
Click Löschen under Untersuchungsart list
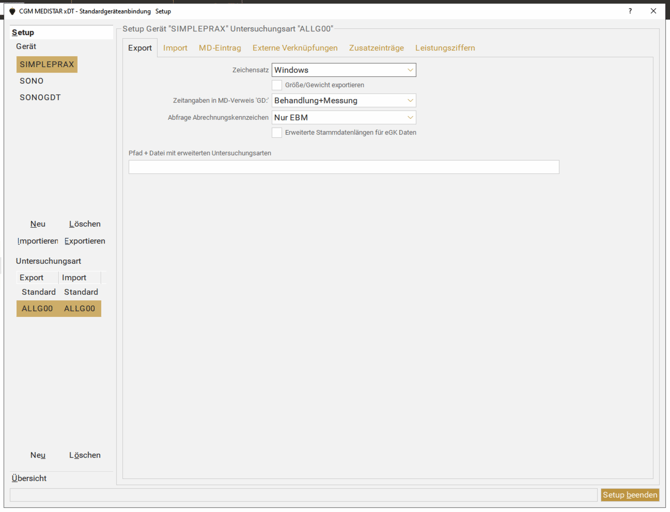coord(85,455)
